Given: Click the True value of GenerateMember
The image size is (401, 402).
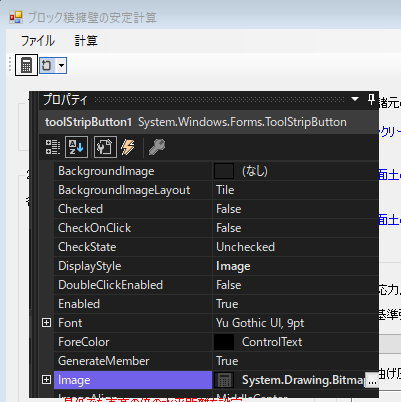Looking at the screenshot, I should 227,361.
